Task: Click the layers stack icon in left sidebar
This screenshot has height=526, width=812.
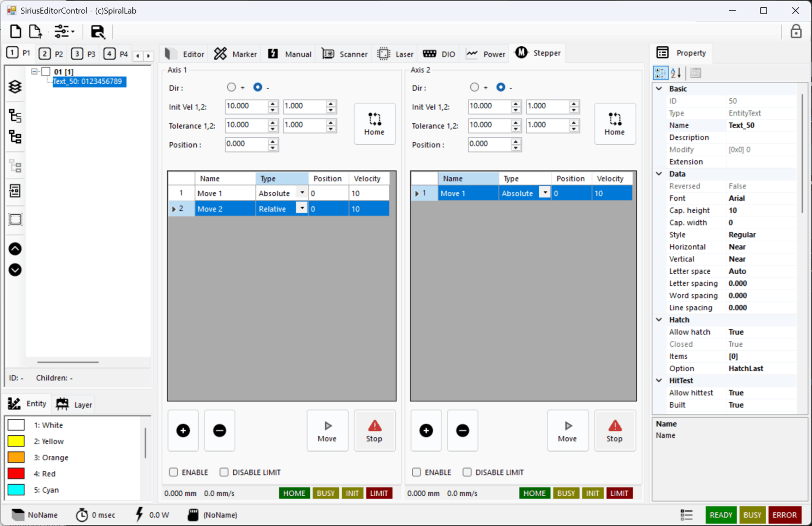Action: [x=15, y=87]
